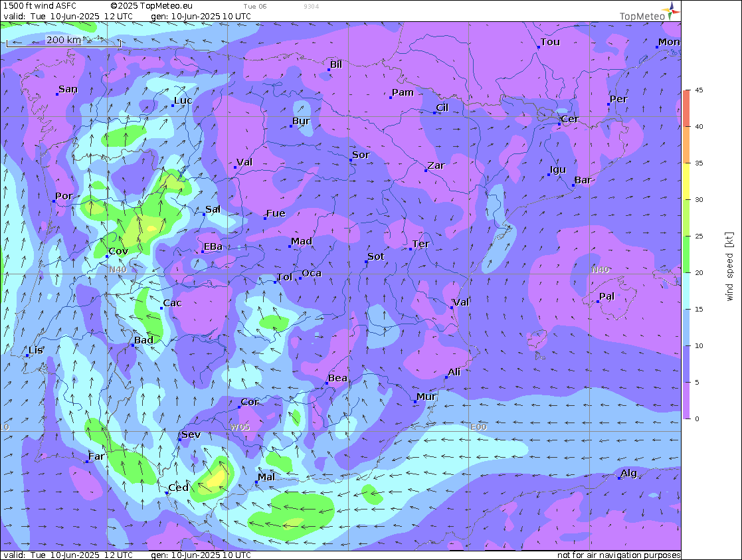This screenshot has width=742, height=560.
Task: Click the 'Mal' city label
Action: [x=266, y=477]
